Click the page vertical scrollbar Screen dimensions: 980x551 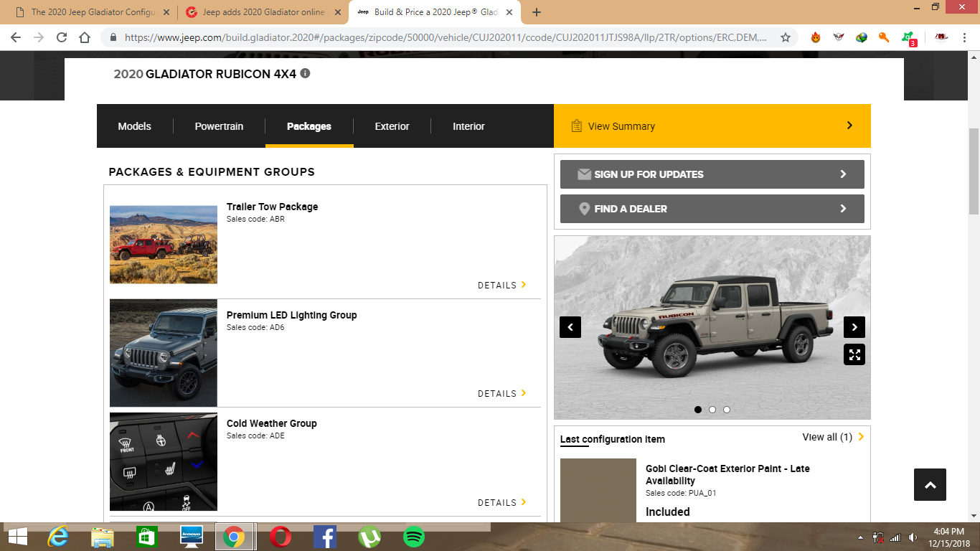click(x=974, y=171)
